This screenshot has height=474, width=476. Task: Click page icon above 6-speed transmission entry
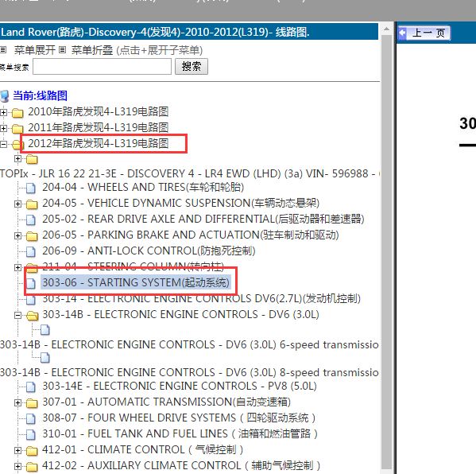(x=45, y=329)
